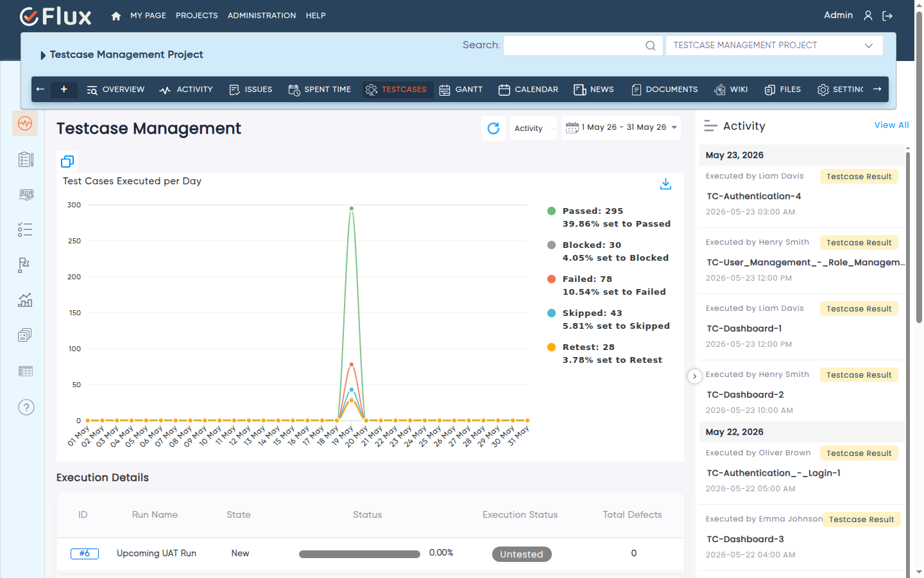Open the dashboard pulse icon in sidebar
Viewport: 924px width, 578px height.
coord(25,123)
